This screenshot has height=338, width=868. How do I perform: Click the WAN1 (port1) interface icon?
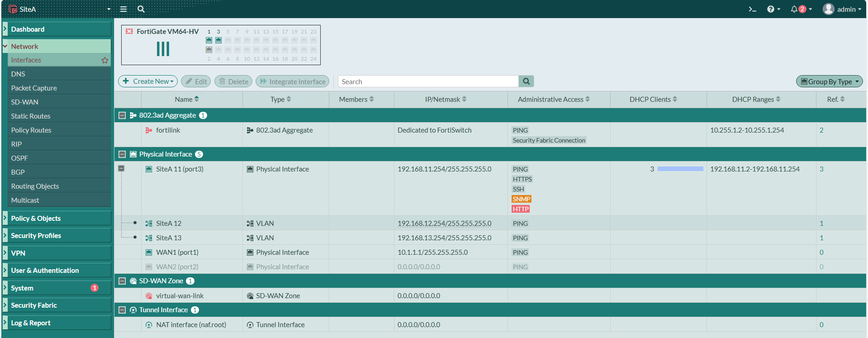148,252
